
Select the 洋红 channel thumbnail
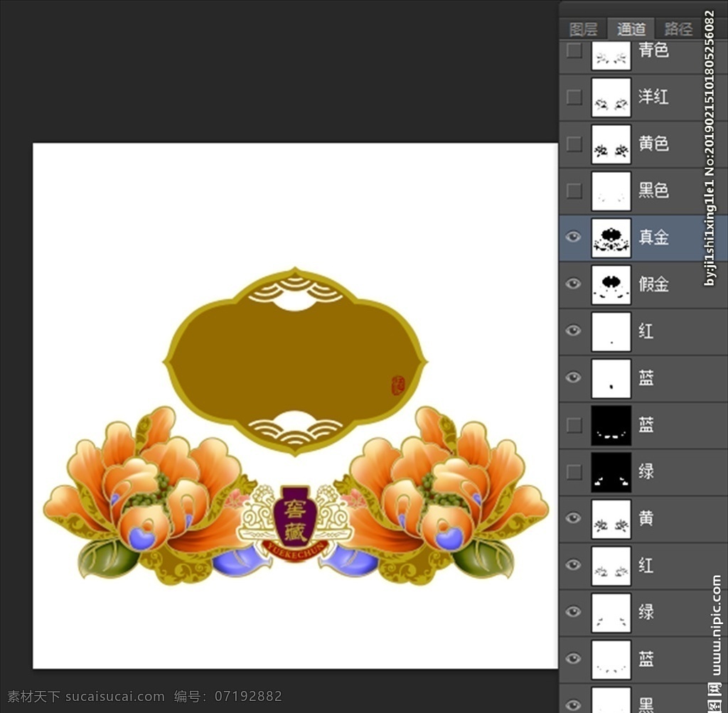(x=611, y=97)
